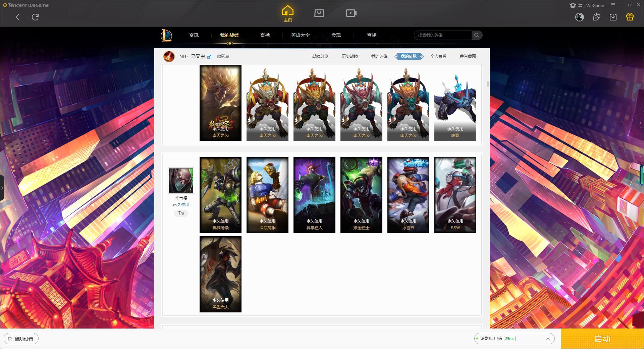
Task: Switch to 历史战绩 sub-tab
Action: (350, 56)
